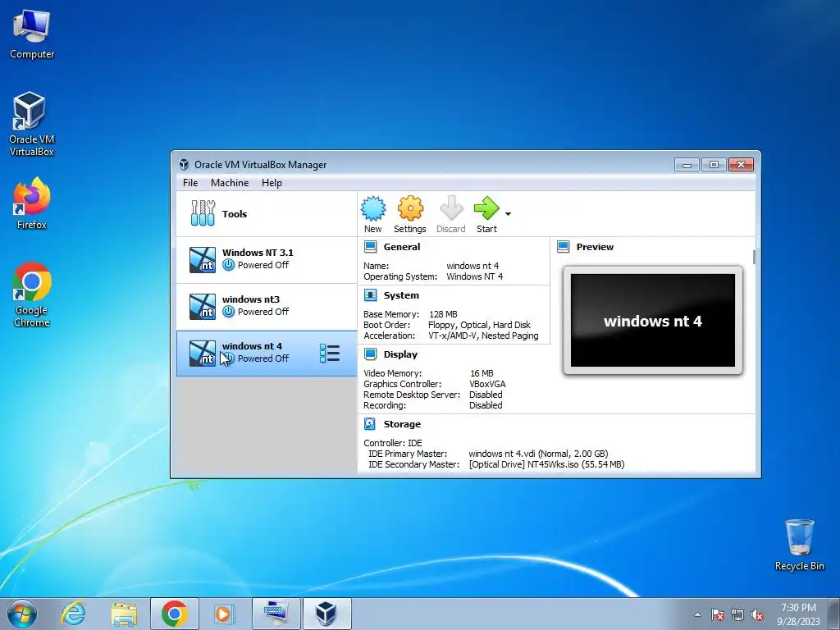Open the File menu
The width and height of the screenshot is (840, 630).
(190, 183)
